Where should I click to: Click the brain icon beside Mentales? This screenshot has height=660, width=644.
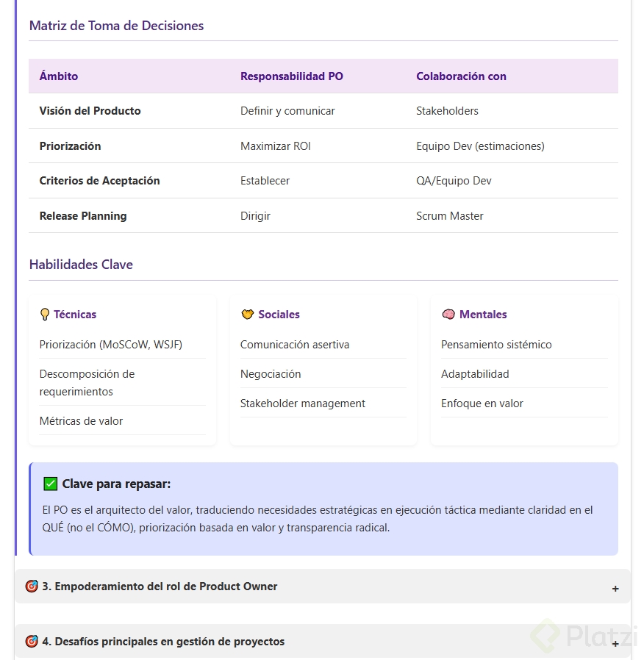pos(448,315)
